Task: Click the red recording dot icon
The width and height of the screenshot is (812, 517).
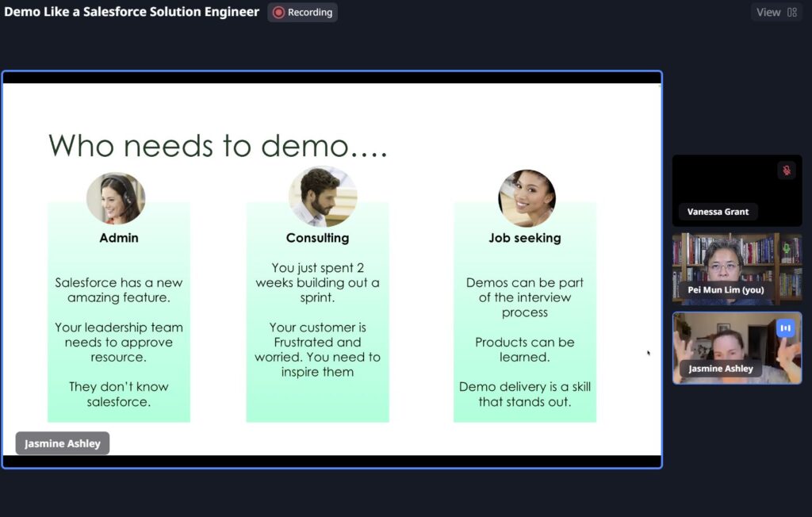Action: pyautogui.click(x=278, y=13)
